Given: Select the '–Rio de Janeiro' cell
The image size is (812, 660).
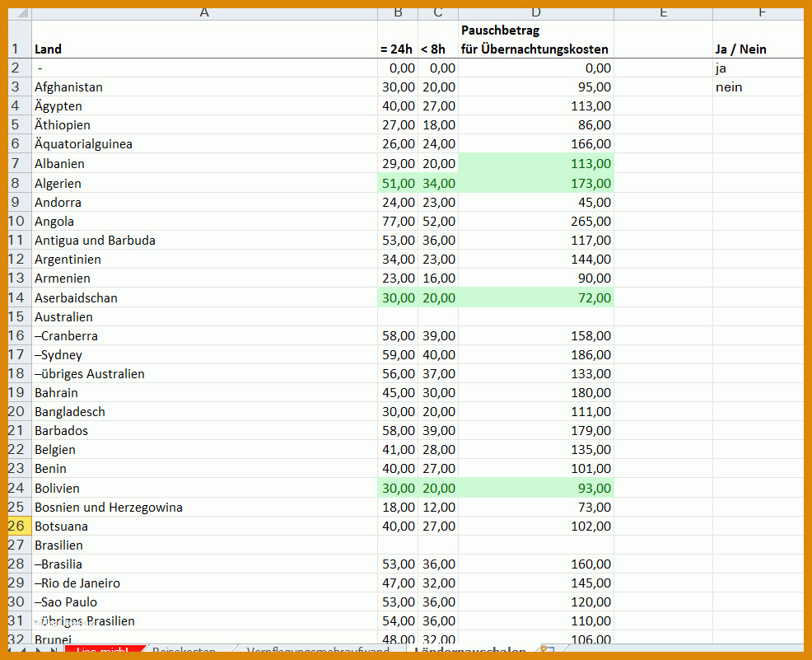Looking at the screenshot, I should click(x=204, y=583).
